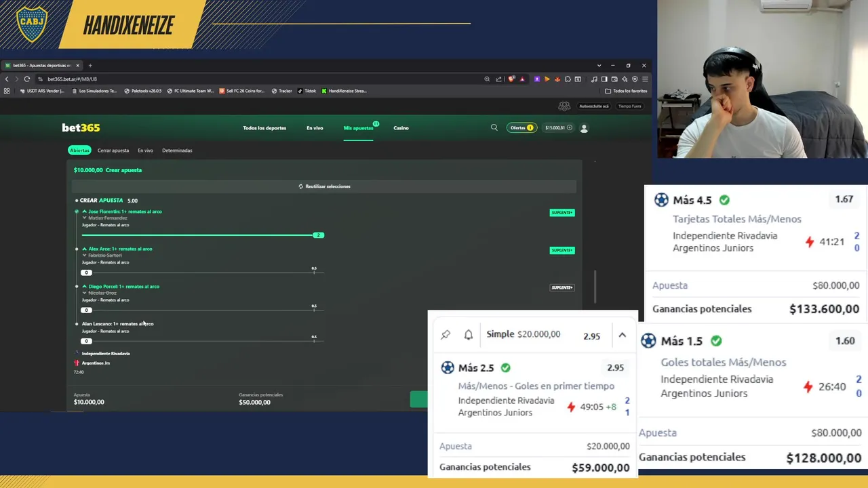The image size is (868, 488).
Task: Collapse Alex Arce selection arrow
Action: 84,249
